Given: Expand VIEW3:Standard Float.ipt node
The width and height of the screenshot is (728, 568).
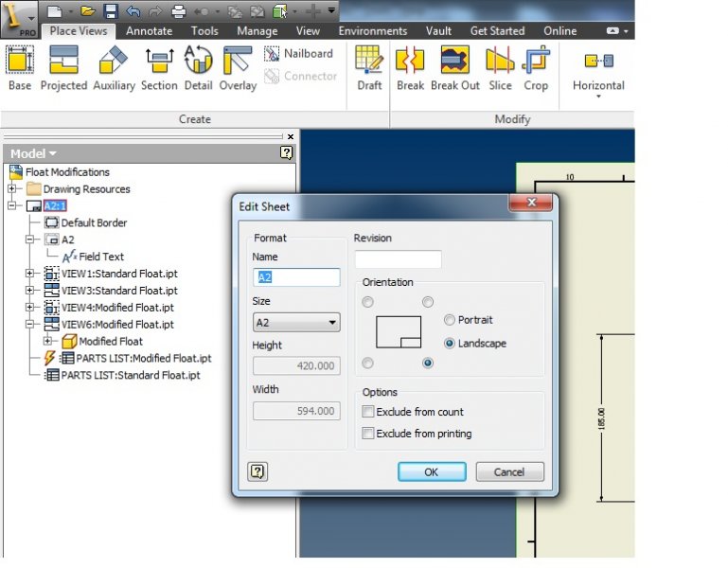Looking at the screenshot, I should [29, 291].
